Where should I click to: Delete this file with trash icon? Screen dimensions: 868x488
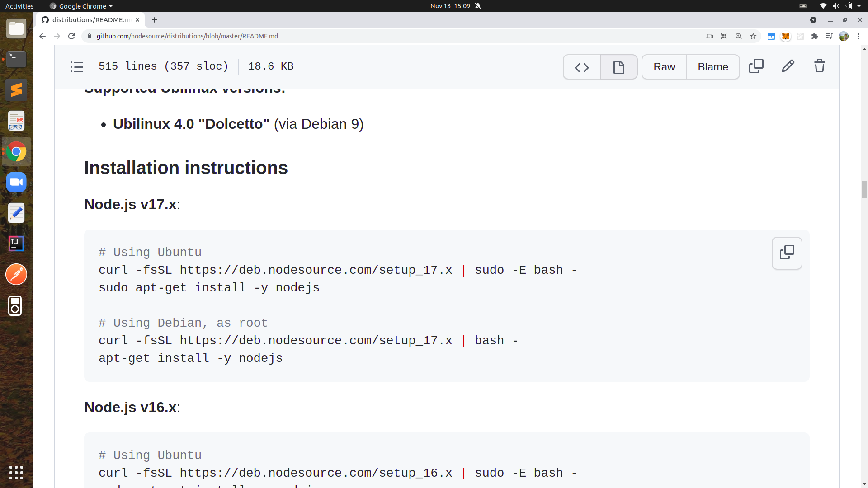pyautogui.click(x=819, y=66)
